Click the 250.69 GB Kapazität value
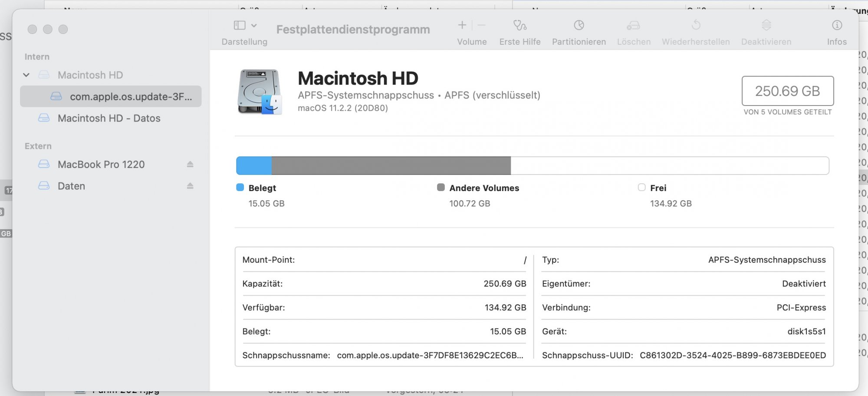The image size is (868, 396). (x=505, y=284)
